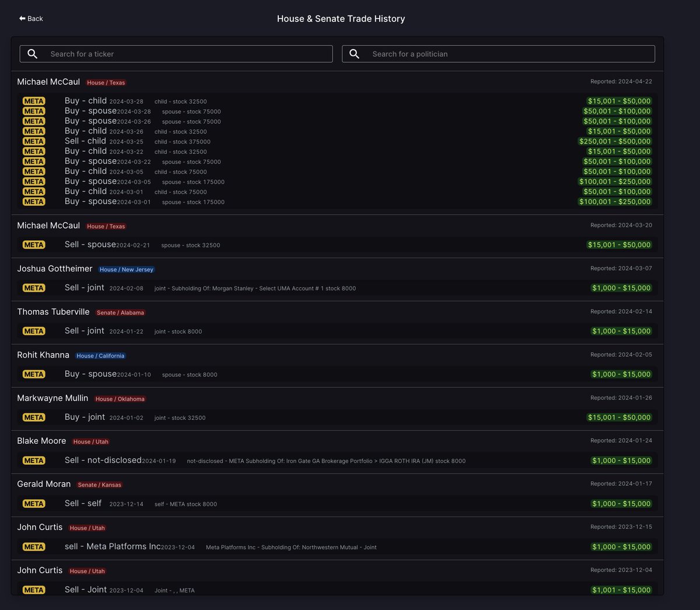The height and width of the screenshot is (610, 700).
Task: Open Michael McCaul's name in the top record
Action: [48, 82]
